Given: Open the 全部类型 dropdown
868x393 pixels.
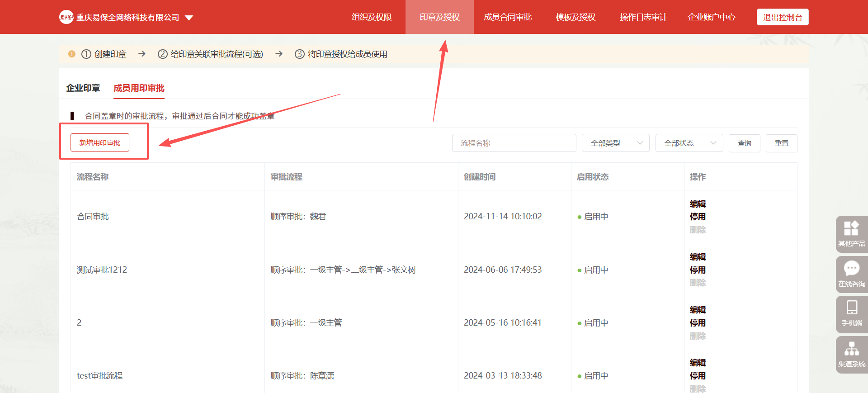Looking at the screenshot, I should 615,143.
